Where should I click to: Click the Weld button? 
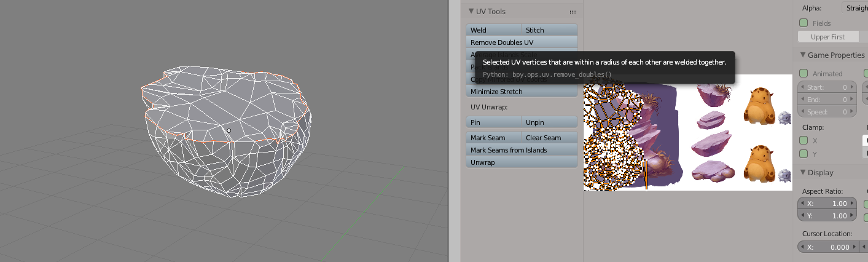point(494,30)
